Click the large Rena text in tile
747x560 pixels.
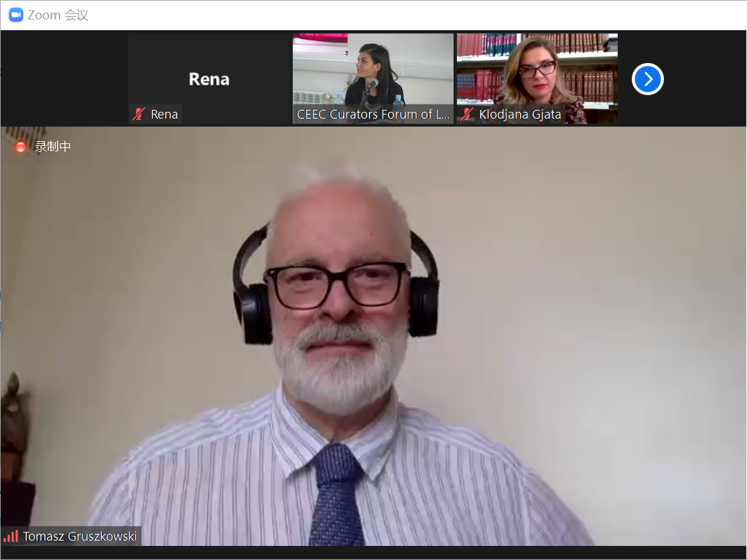click(x=209, y=79)
